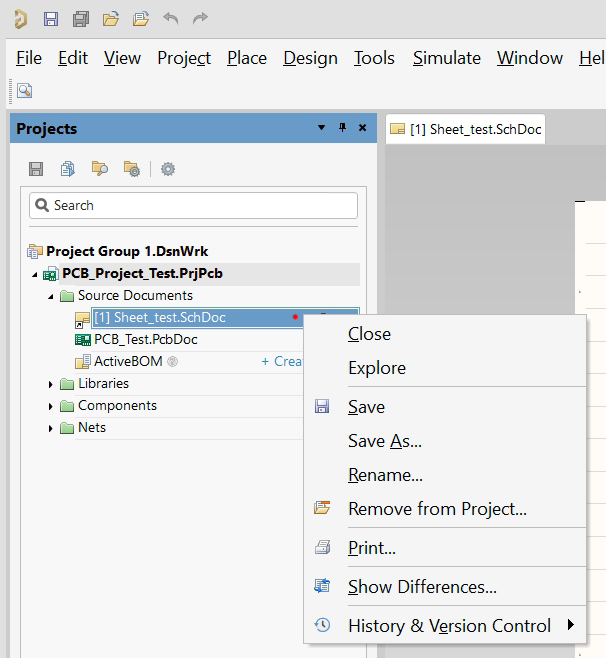Expand the Components folder

[x=50, y=406]
